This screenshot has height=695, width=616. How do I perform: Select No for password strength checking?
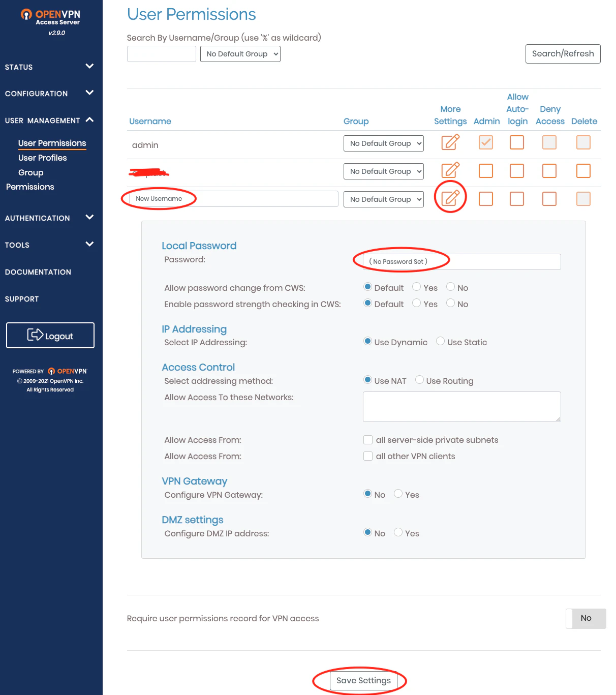[x=450, y=303]
